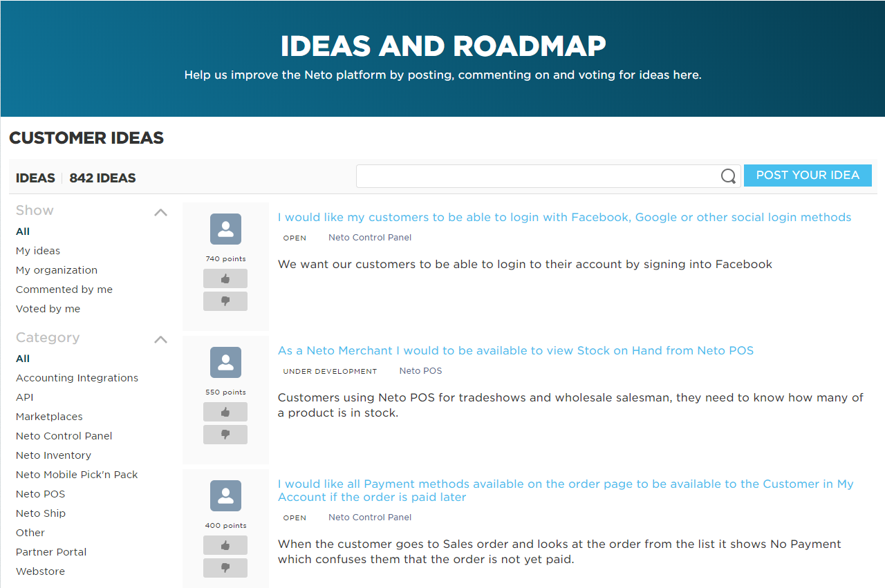Upvote the Payment methods in My Account idea

(225, 545)
